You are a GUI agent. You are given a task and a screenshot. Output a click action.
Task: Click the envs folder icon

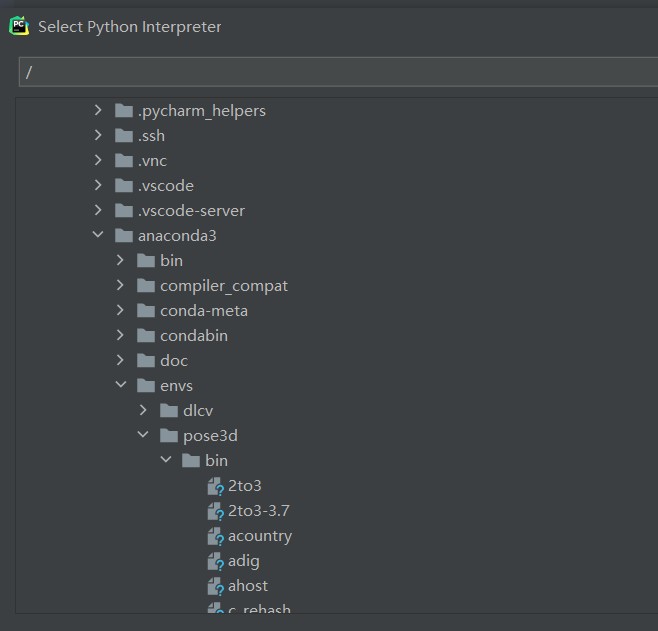point(146,386)
